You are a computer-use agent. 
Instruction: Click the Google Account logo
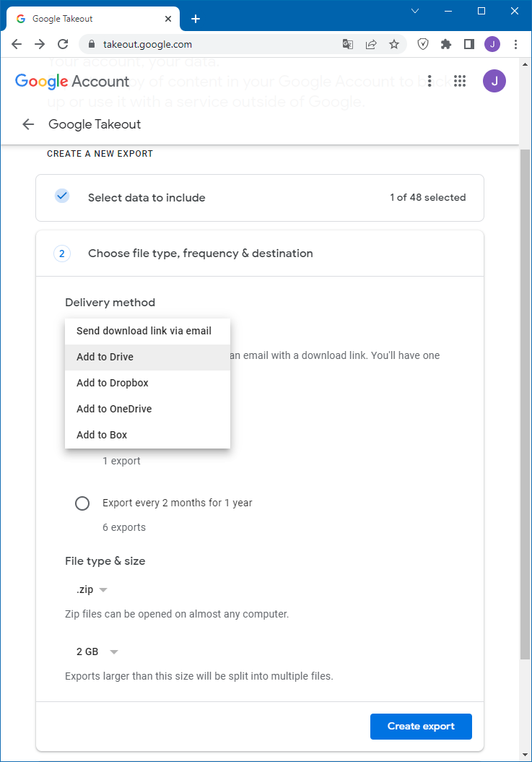point(72,81)
